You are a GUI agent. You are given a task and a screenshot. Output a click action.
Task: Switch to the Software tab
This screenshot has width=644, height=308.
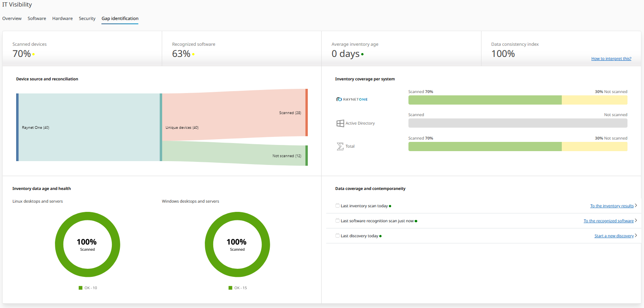coord(37,18)
